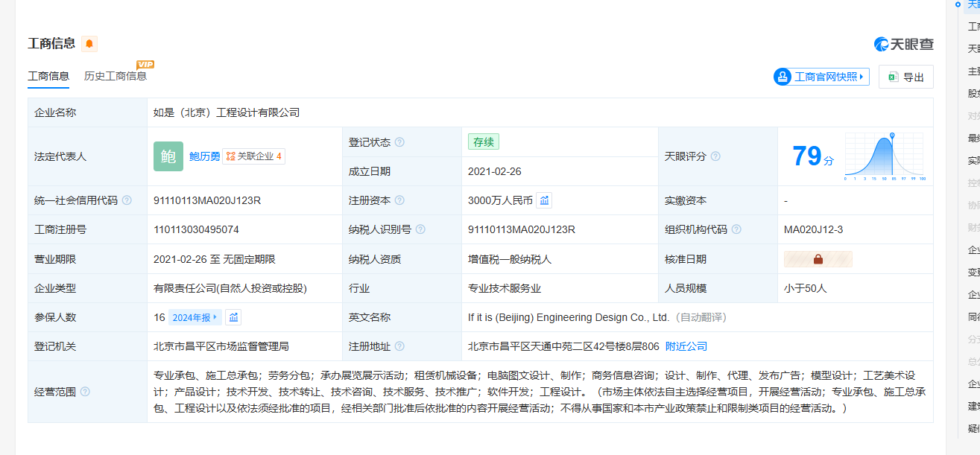Click the 导出 export button
Viewport: 980px width, 455px height.
click(906, 77)
